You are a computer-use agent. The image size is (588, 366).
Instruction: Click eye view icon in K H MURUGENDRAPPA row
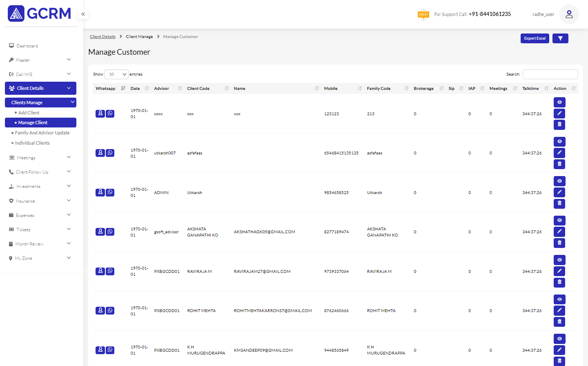pyautogui.click(x=559, y=339)
